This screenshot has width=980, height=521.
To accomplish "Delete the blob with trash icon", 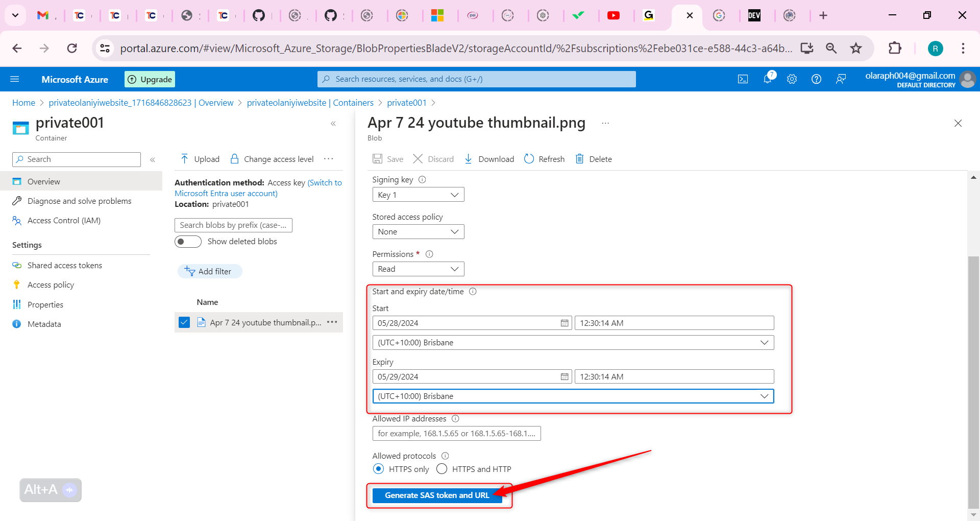I will click(580, 159).
